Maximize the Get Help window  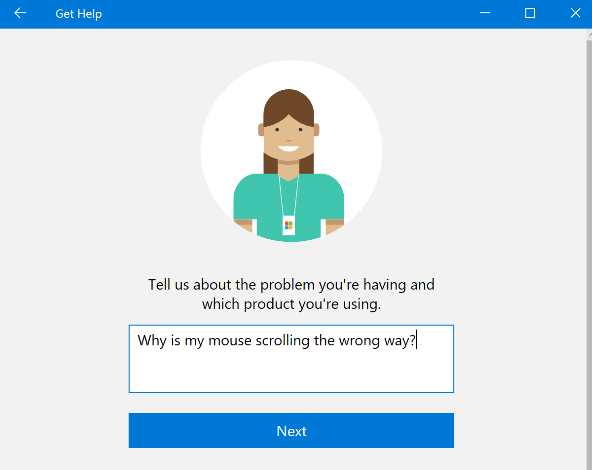pyautogui.click(x=530, y=13)
